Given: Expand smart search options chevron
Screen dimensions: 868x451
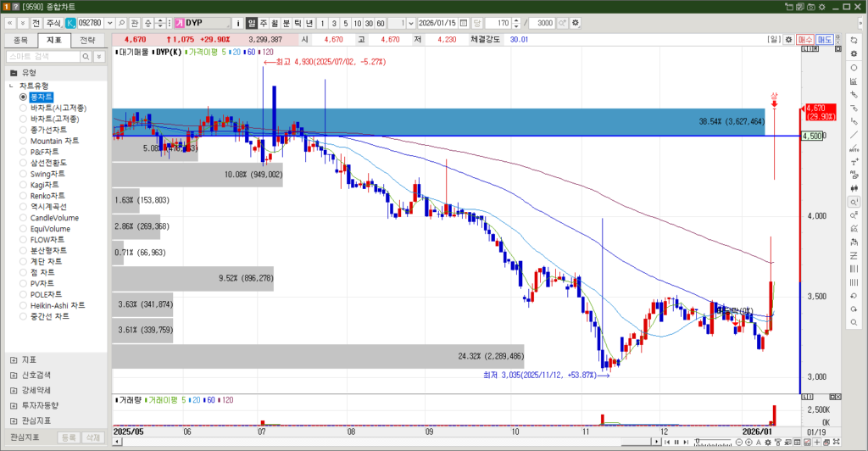Looking at the screenshot, I should click(99, 57).
